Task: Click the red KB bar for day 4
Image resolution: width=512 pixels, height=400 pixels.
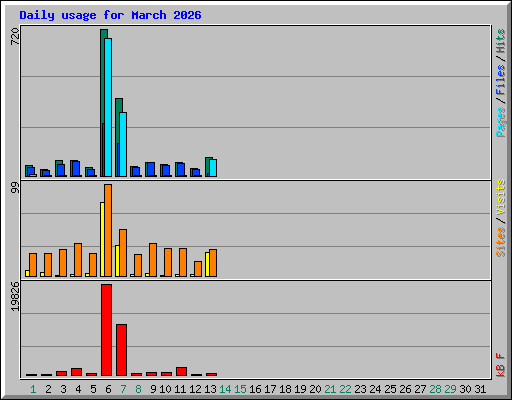Action: coord(76,372)
